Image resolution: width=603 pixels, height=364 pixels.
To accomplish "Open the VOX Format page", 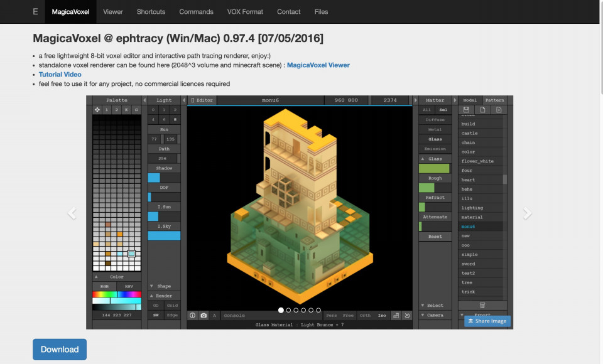I will (245, 11).
